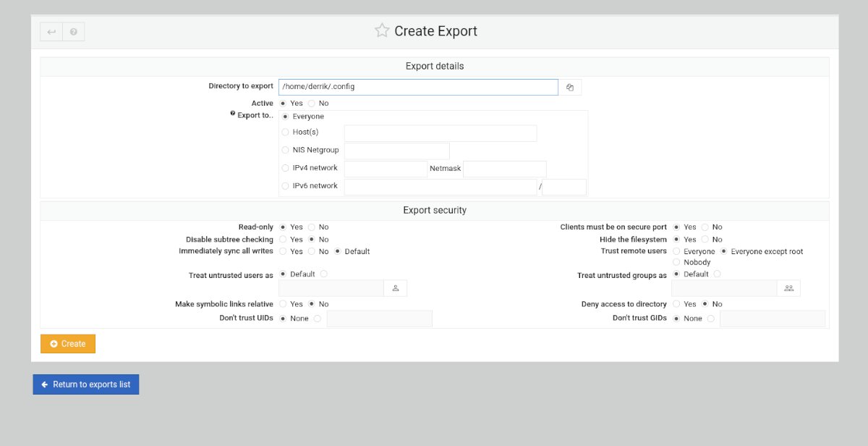Image resolution: width=868 pixels, height=446 pixels.
Task: Click the IPv4 network address field
Action: (386, 169)
